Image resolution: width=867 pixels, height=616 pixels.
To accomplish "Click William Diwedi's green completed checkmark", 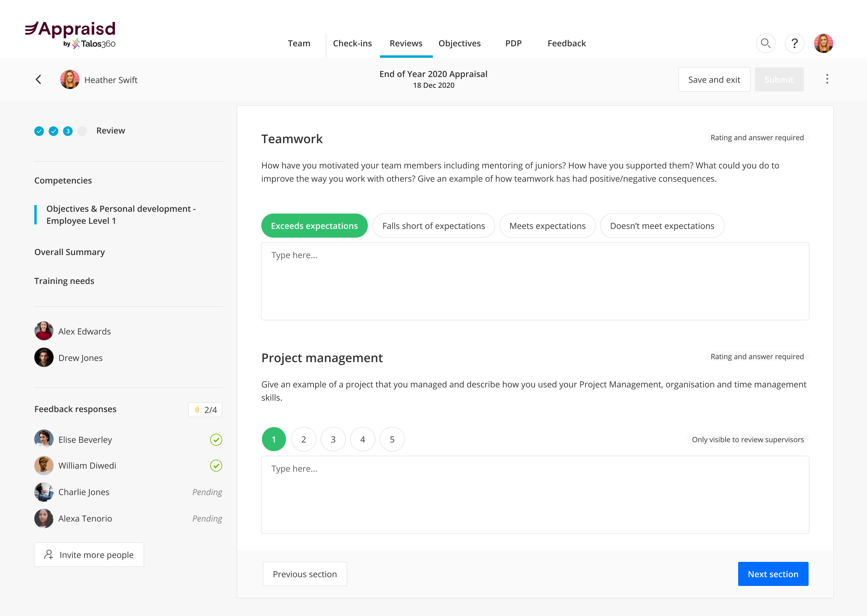I will (216, 465).
